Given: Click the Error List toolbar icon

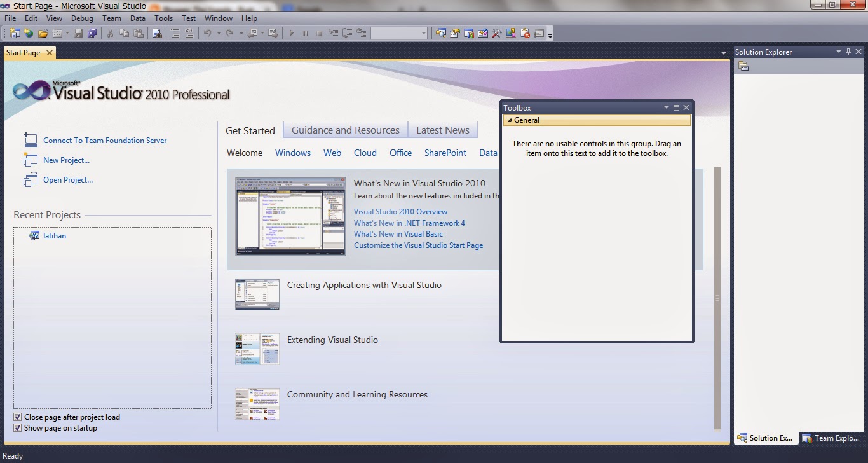Looking at the screenshot, I should tap(526, 33).
